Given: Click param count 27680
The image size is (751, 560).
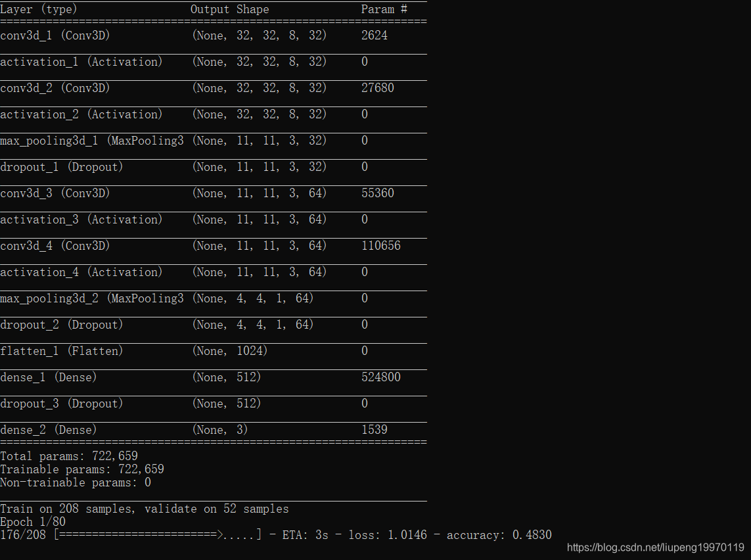Looking at the screenshot, I should tap(378, 88).
